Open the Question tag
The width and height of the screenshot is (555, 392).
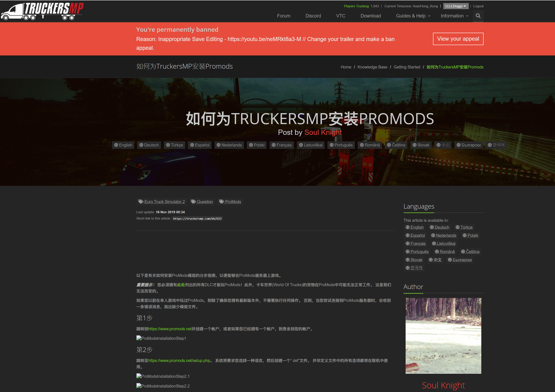tap(202, 202)
